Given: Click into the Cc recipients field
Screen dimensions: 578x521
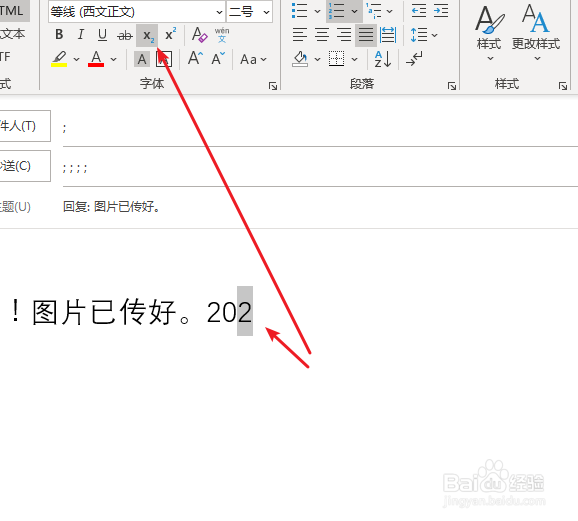Looking at the screenshot, I should pos(320,168).
